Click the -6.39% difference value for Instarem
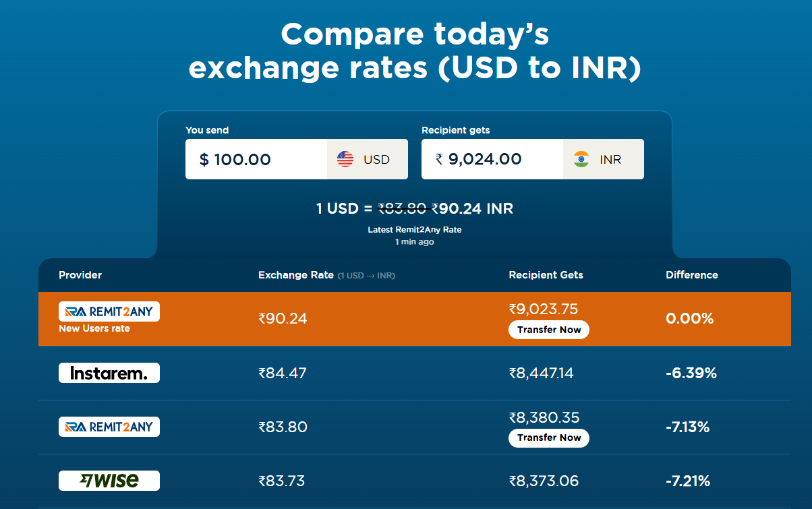812x509 pixels. point(691,373)
